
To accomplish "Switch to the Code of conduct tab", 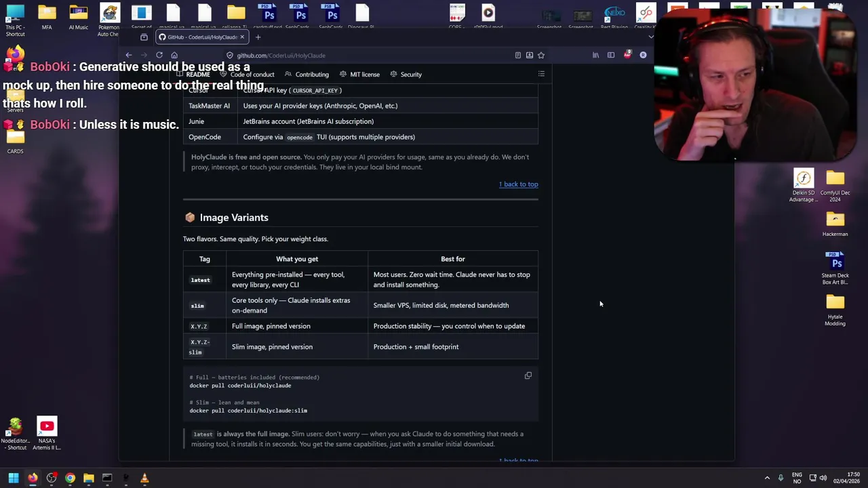I will [x=248, y=75].
